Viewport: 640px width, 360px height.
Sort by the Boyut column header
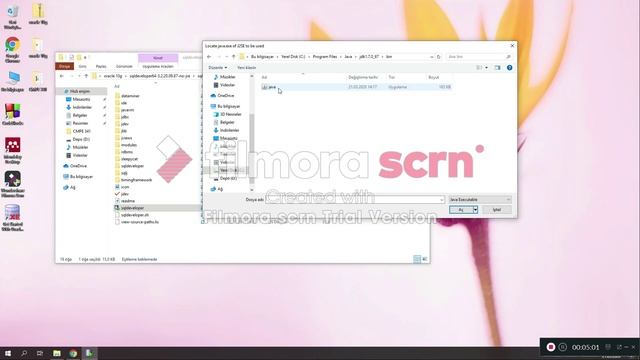tap(433, 77)
